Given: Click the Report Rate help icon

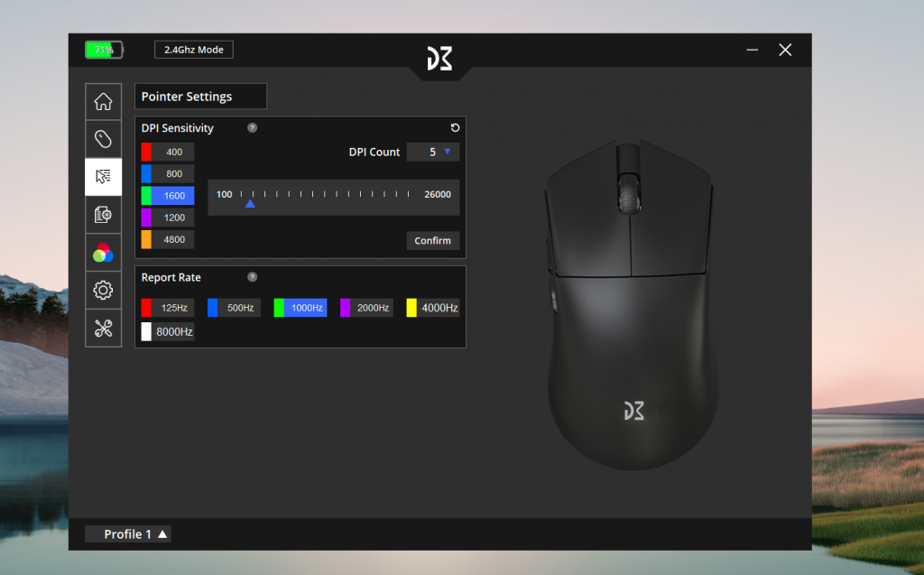Looking at the screenshot, I should pyautogui.click(x=253, y=277).
